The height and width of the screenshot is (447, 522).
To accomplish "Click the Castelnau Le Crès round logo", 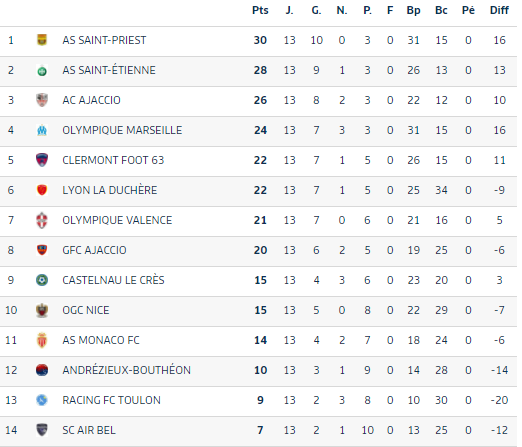I will coord(42,280).
